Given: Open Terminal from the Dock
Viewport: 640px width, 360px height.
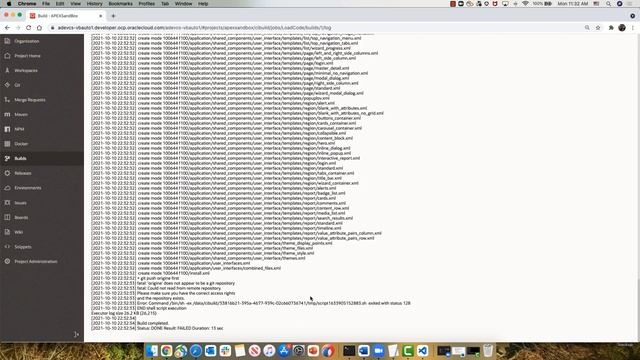Looking at the screenshot, I should (x=349, y=351).
